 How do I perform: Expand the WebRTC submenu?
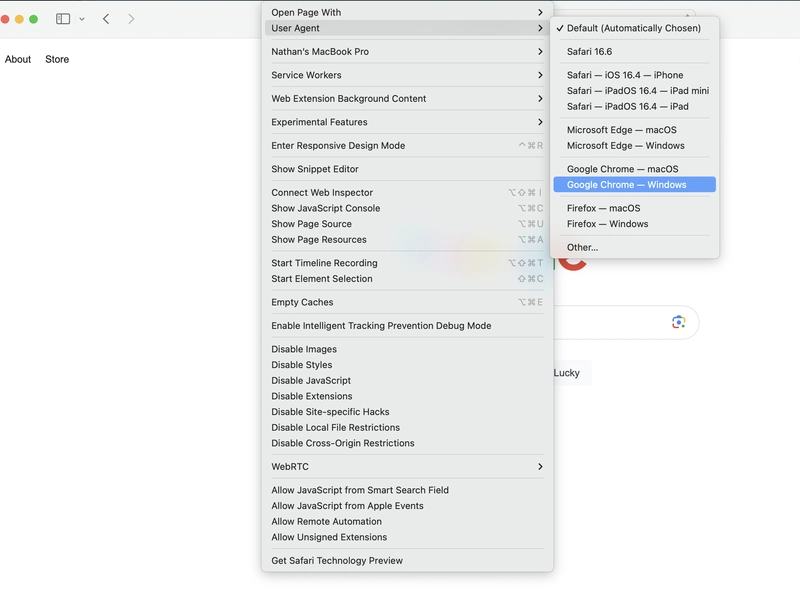click(x=407, y=466)
